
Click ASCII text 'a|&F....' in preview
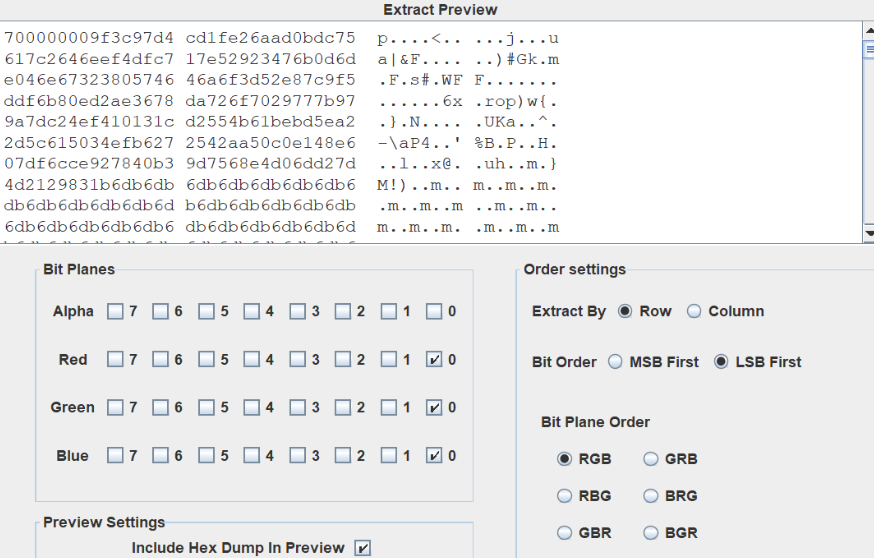pyautogui.click(x=419, y=59)
